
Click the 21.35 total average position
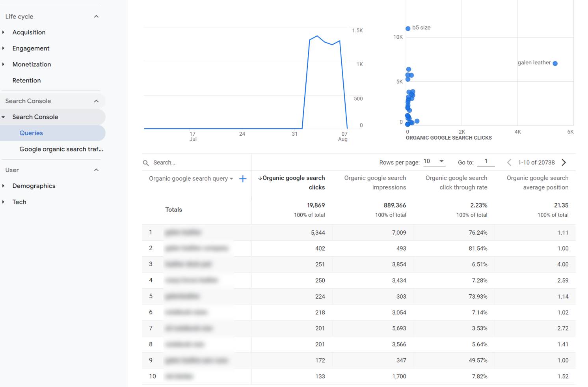(x=561, y=206)
